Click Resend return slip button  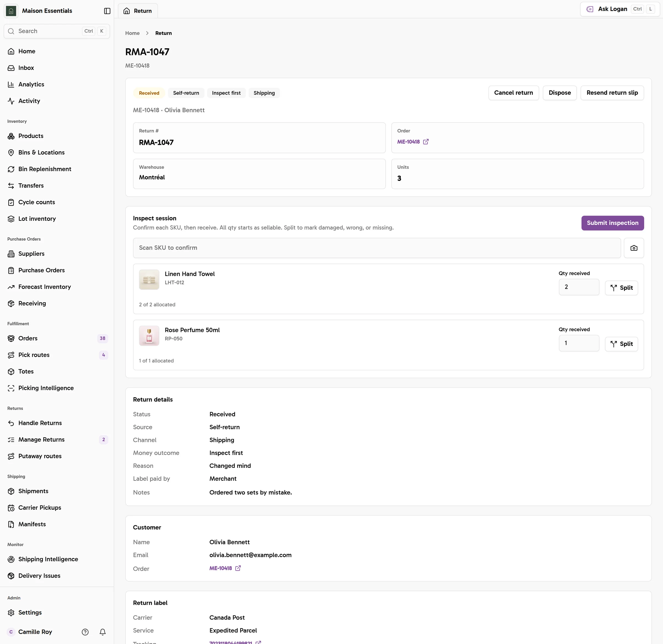(x=612, y=93)
